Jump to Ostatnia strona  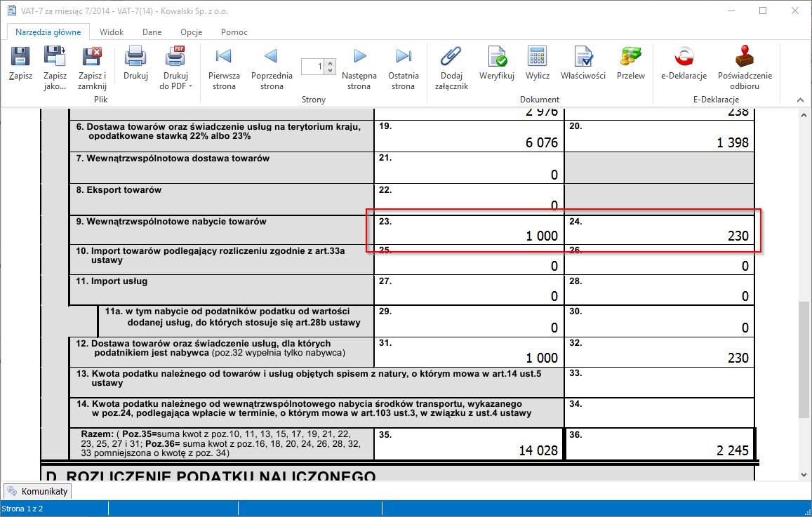(x=403, y=58)
